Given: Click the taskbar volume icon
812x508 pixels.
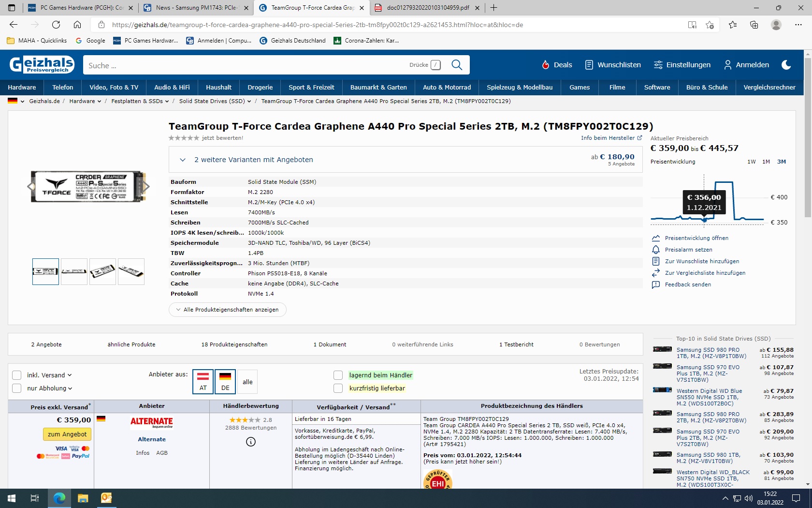Looking at the screenshot, I should pos(749,498).
